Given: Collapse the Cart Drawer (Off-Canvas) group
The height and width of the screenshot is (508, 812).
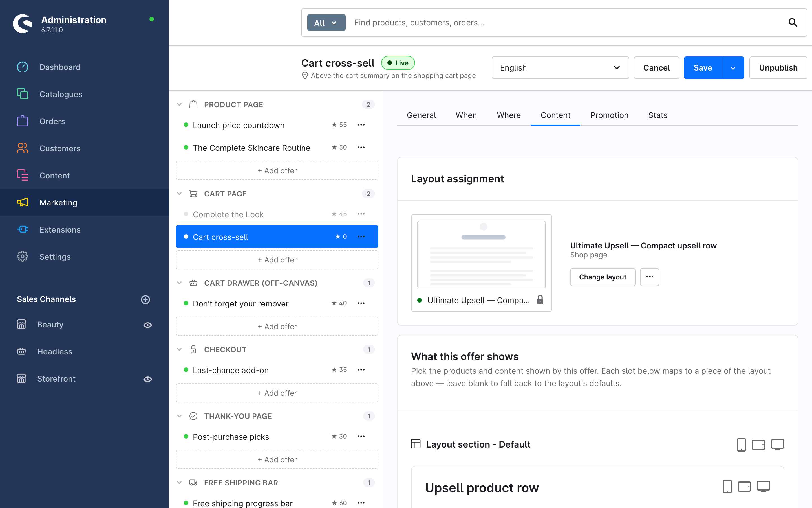Looking at the screenshot, I should pos(180,283).
